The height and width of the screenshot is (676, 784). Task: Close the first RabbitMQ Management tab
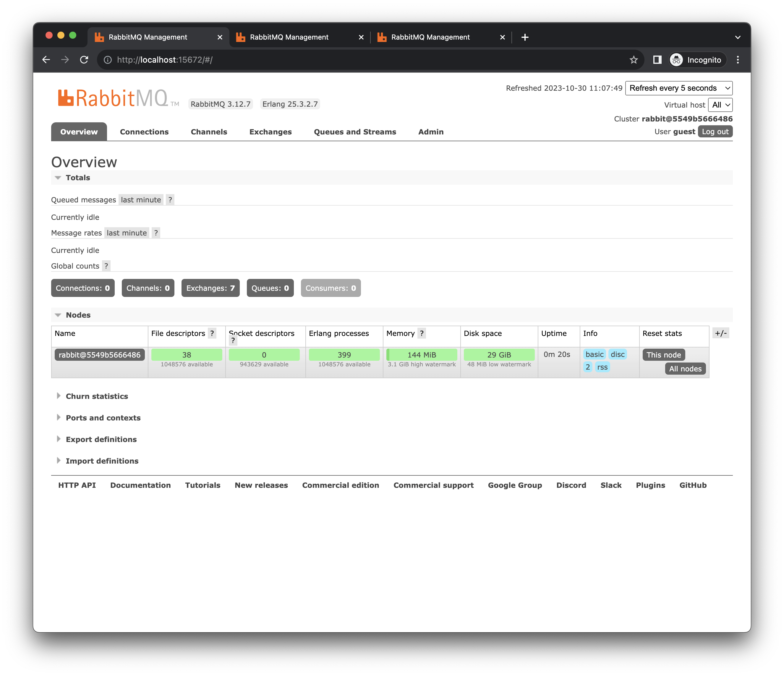click(x=220, y=37)
